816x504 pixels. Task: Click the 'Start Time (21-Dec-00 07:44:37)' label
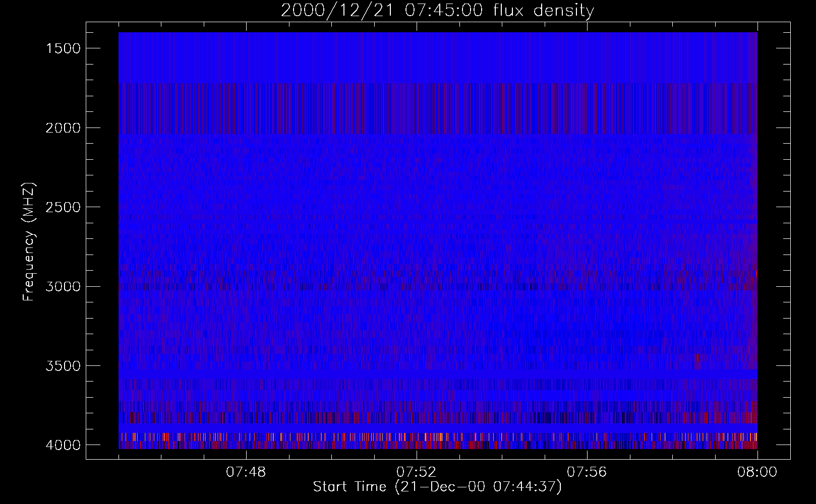[437, 487]
